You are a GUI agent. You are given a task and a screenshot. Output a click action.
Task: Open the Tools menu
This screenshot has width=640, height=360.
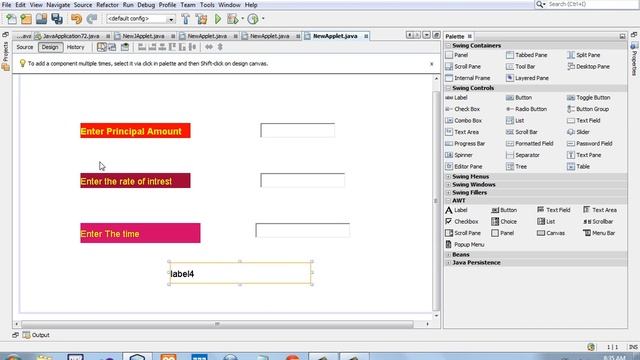[207, 5]
